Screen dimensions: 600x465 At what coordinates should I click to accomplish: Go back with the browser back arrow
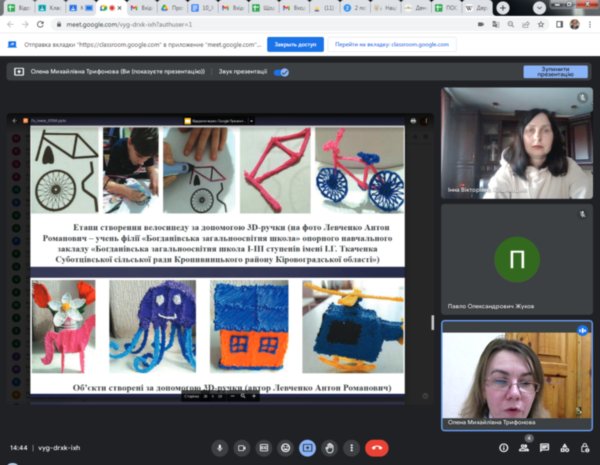9,24
